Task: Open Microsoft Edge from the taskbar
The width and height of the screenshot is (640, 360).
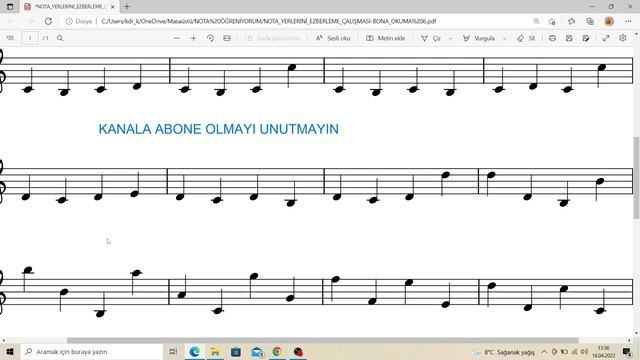Action: 195,351
